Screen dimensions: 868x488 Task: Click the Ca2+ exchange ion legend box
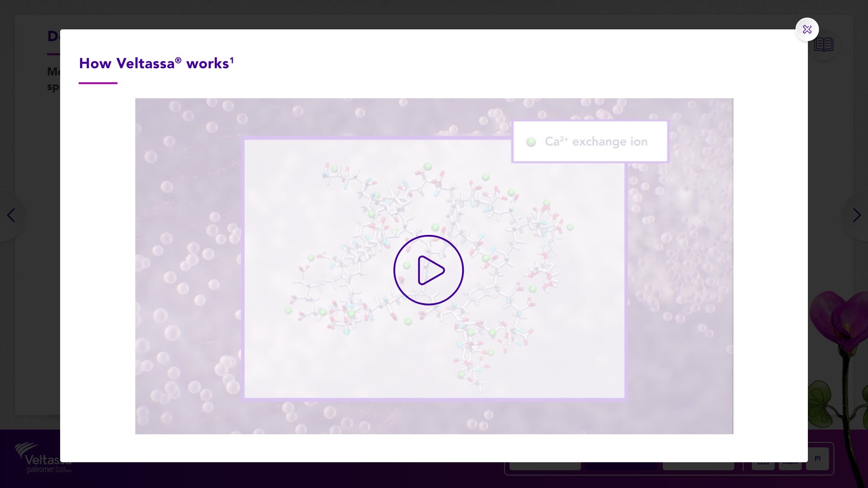pos(590,141)
